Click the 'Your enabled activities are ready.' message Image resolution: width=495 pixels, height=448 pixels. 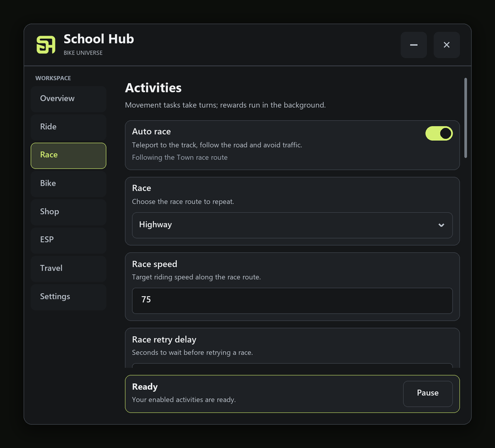pos(184,400)
